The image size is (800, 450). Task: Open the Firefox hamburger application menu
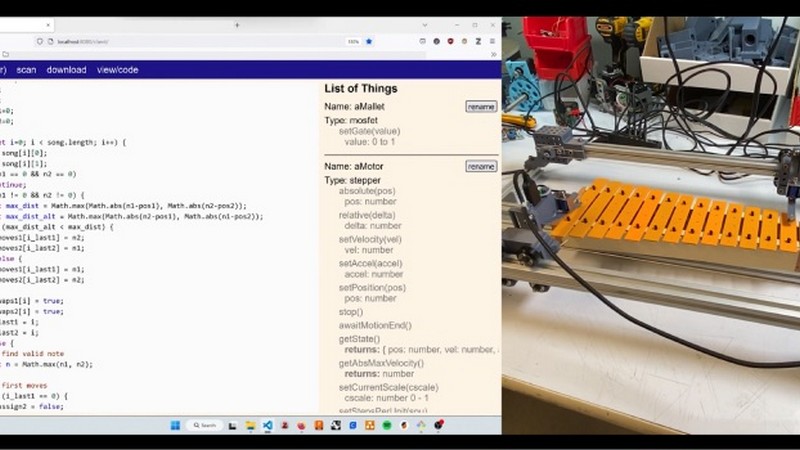pos(492,41)
